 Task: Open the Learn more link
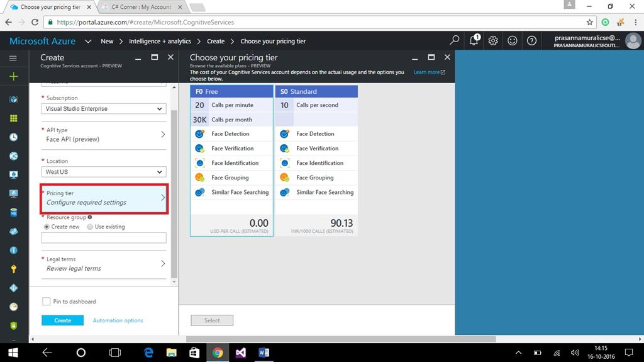click(429, 72)
